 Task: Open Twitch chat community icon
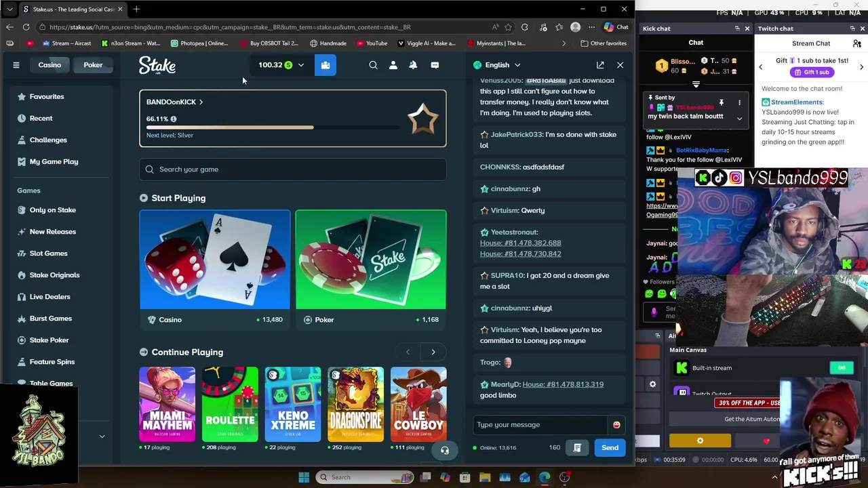point(857,43)
